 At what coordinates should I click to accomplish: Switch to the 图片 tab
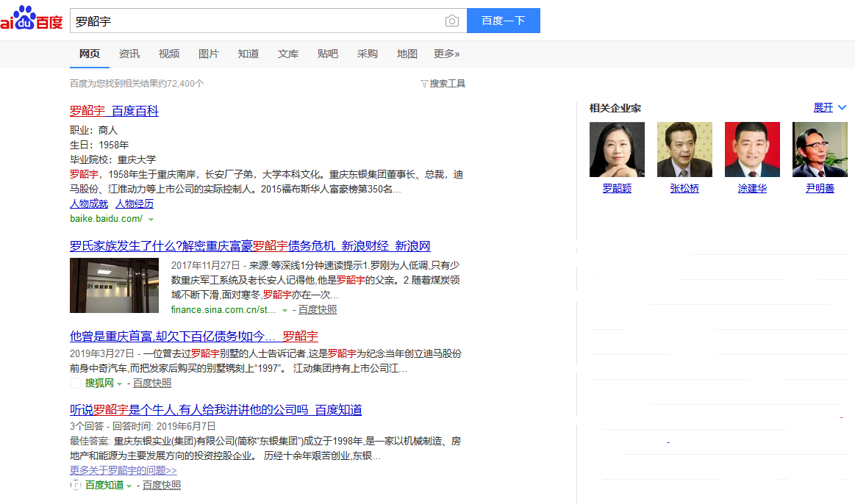(x=209, y=54)
